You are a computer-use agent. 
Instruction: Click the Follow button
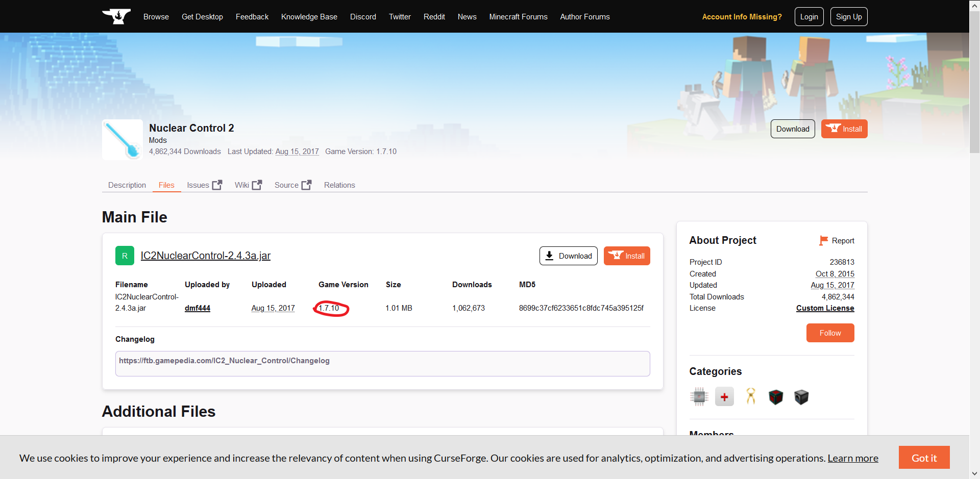(830, 333)
